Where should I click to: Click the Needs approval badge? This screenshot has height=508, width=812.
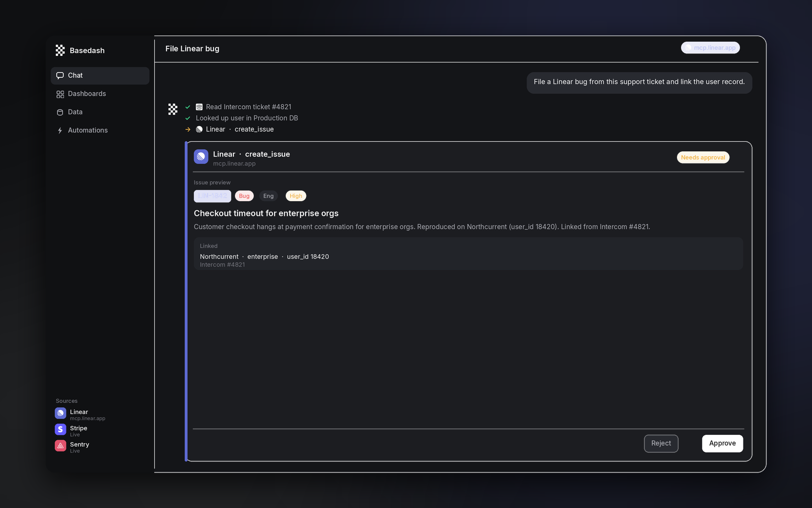(x=703, y=157)
